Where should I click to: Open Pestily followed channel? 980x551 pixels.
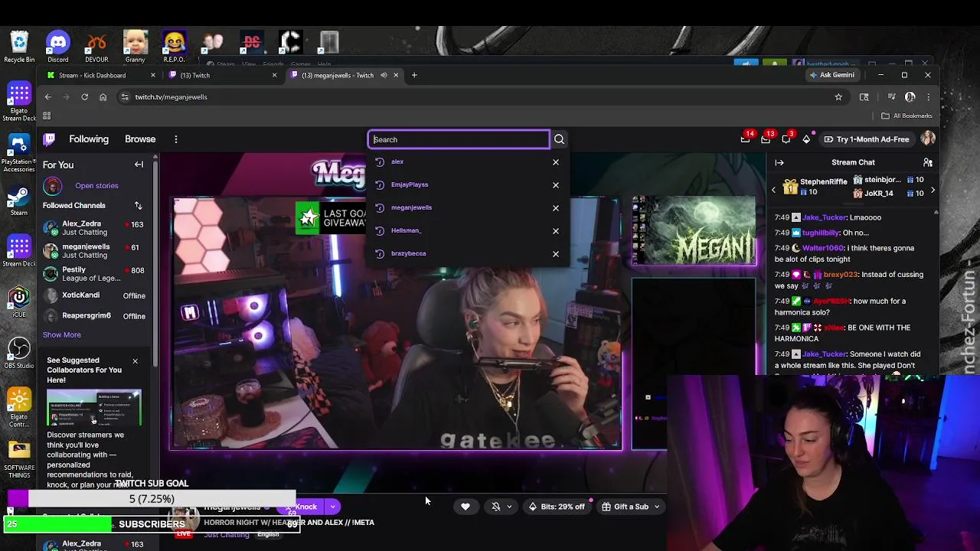pos(96,274)
